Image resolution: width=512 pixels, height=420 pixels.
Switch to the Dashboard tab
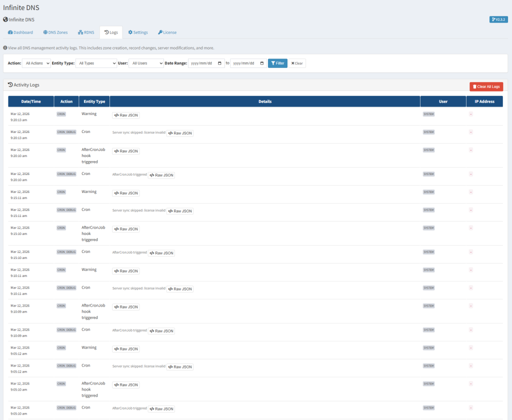20,32
